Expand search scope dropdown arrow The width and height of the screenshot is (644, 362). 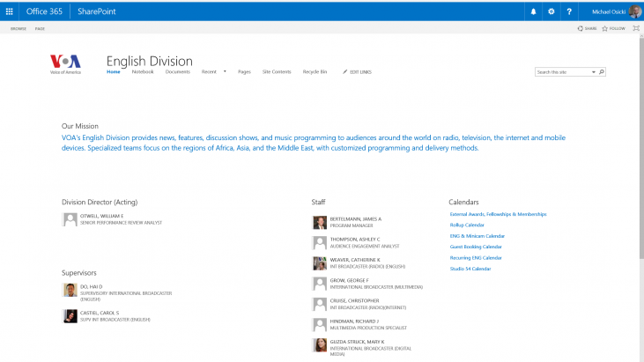594,72
